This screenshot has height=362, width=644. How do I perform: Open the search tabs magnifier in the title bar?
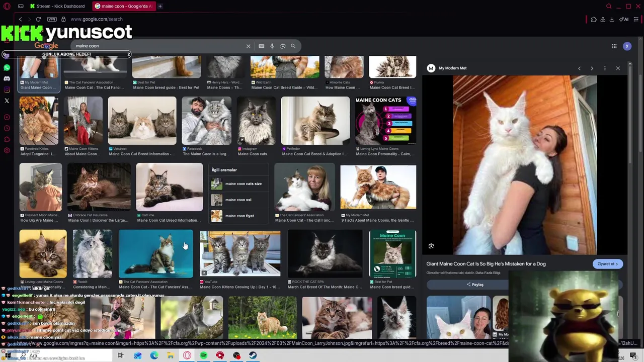pos(609,6)
